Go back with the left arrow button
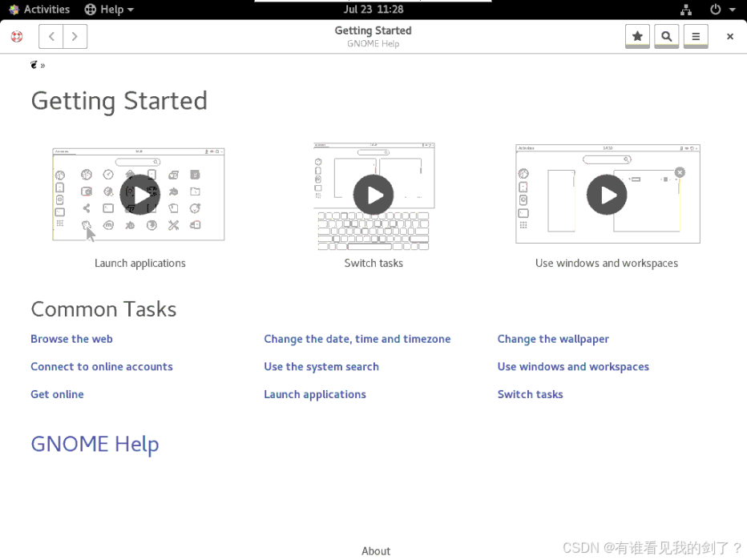The image size is (747, 560). [x=51, y=37]
